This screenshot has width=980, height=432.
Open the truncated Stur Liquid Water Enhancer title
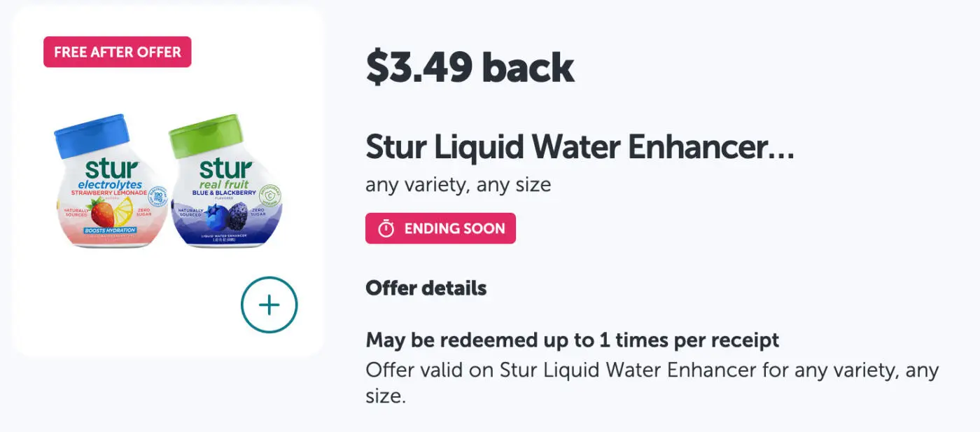(579, 147)
